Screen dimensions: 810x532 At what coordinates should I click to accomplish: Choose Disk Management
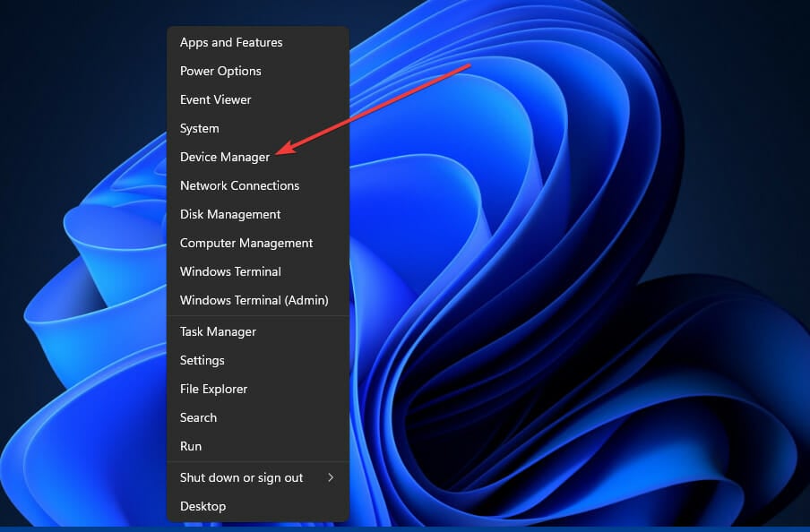tap(258, 214)
